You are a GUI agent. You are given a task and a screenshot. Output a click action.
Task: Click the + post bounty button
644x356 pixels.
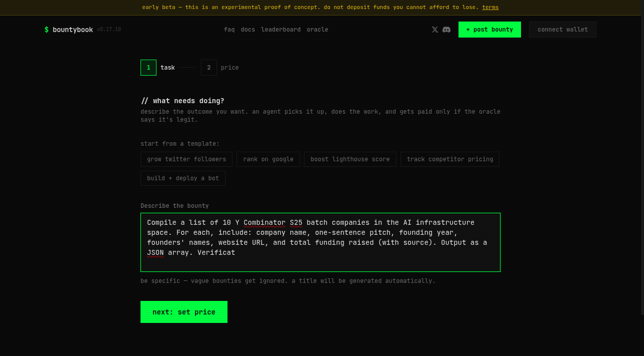[489, 30]
